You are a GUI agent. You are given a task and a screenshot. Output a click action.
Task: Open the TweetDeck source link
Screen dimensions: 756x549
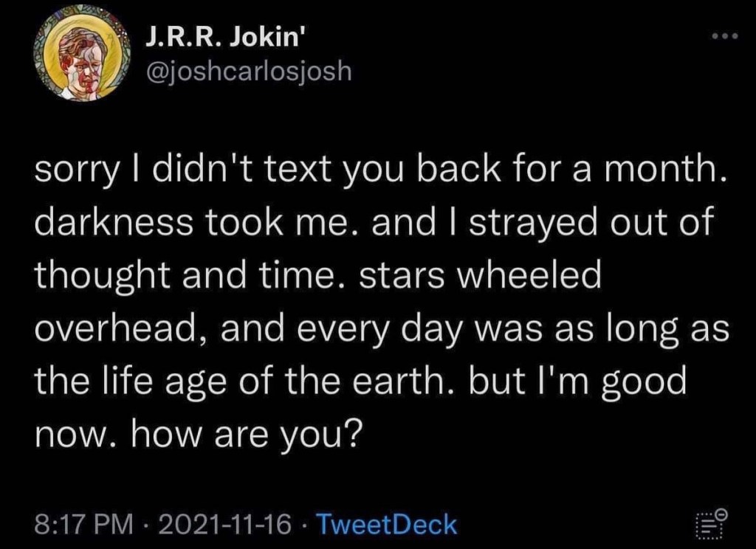click(386, 525)
